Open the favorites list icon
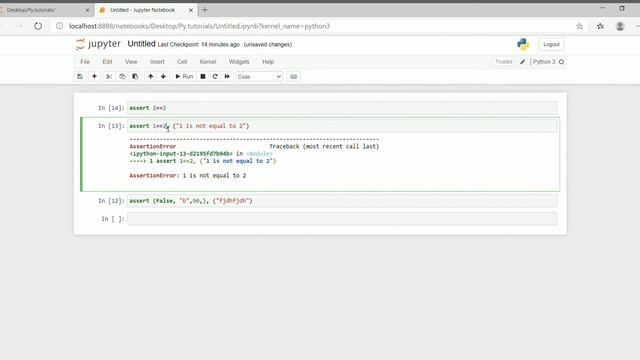Image resolution: width=640 pixels, height=360 pixels. click(x=600, y=26)
